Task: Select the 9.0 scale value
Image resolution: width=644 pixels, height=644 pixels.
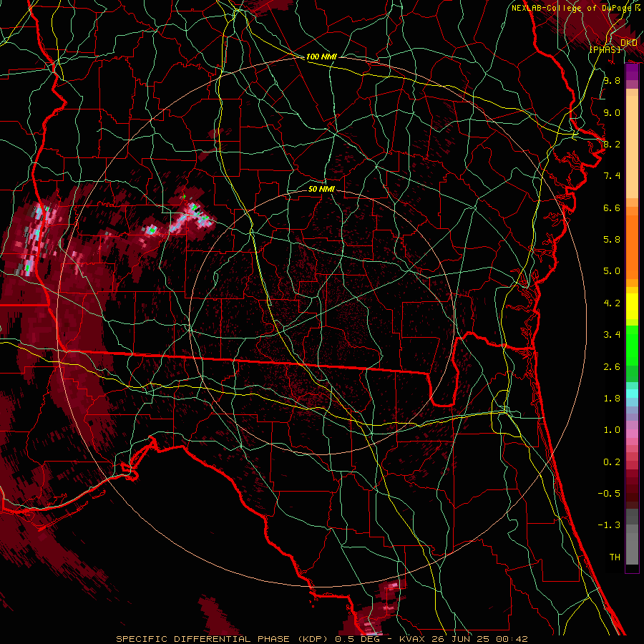Action: coord(612,112)
